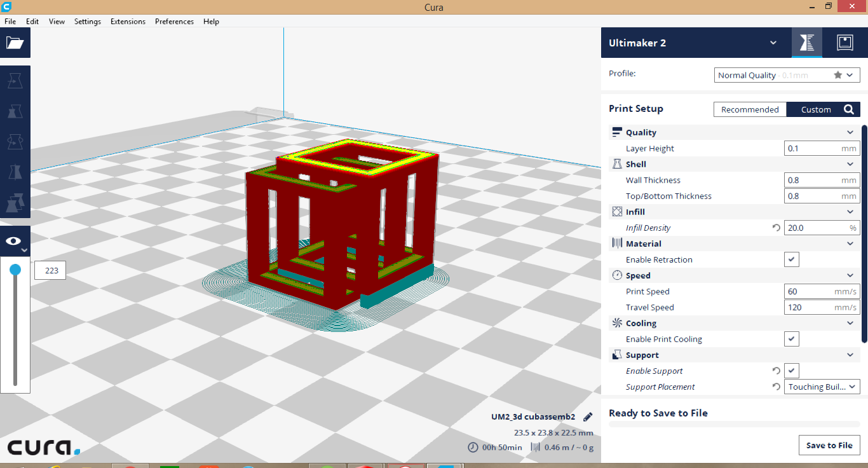
Task: Click the Support category icon
Action: coord(616,355)
